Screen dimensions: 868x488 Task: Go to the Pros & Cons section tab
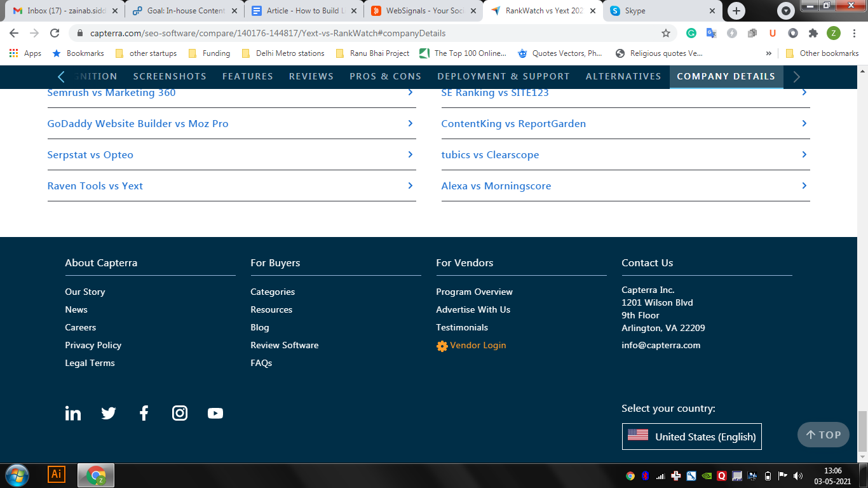tap(386, 76)
